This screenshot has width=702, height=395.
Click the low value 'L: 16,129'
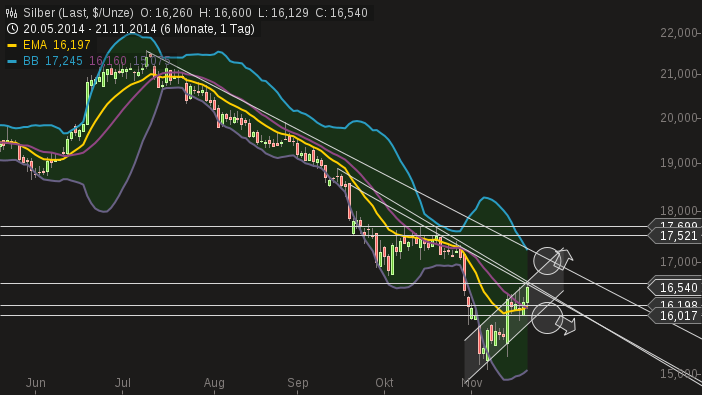pyautogui.click(x=283, y=13)
